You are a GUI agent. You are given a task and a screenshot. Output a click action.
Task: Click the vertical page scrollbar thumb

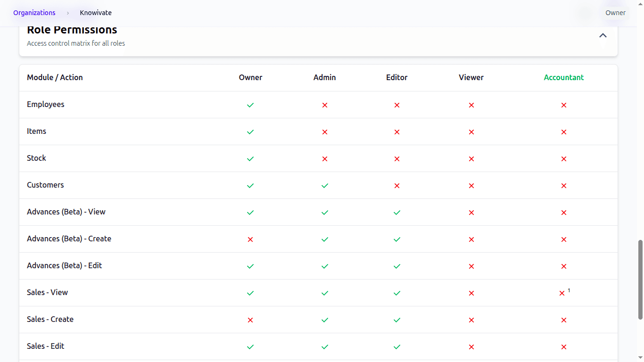[x=640, y=280]
